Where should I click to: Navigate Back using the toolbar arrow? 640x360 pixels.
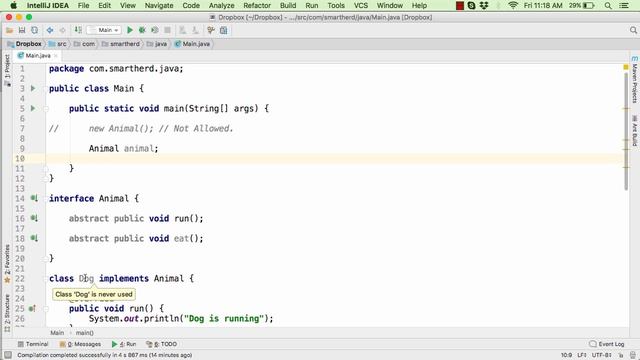[x=50, y=30]
